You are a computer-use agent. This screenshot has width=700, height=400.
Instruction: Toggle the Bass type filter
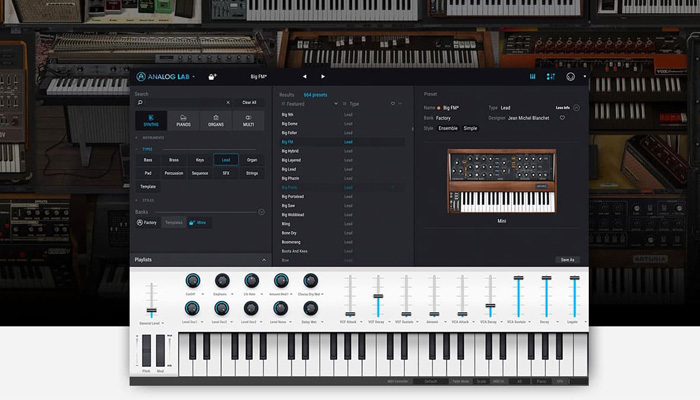[148, 159]
